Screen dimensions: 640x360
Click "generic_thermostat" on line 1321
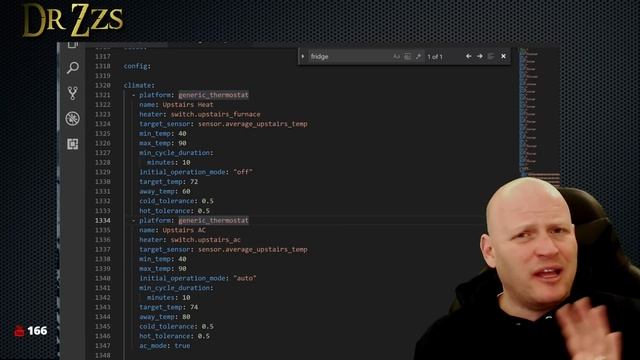coord(213,95)
